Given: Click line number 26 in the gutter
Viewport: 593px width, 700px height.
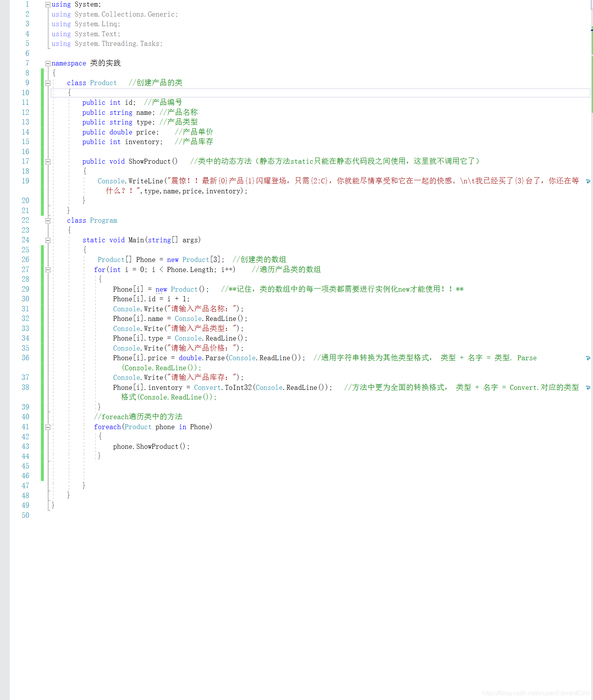Looking at the screenshot, I should (25, 260).
